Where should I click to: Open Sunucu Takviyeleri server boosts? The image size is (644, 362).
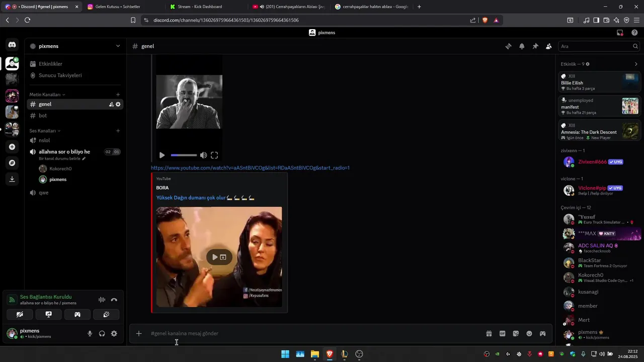coord(75,75)
